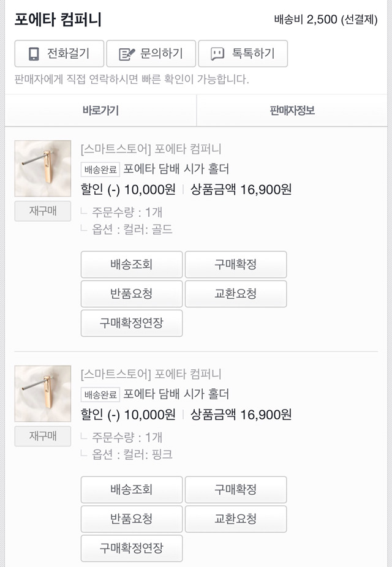Open the pink item's product title link
The image size is (392, 567).
pos(176,394)
